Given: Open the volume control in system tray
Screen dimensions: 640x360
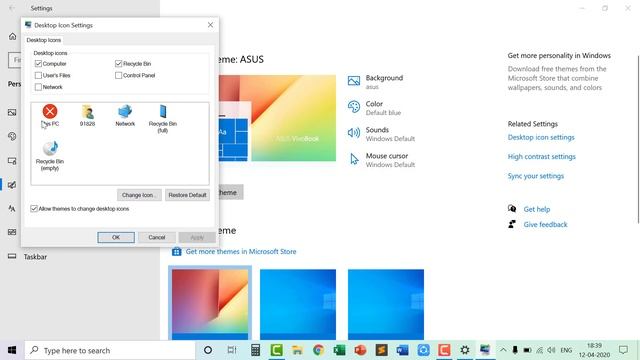Looking at the screenshot, I should coord(551,350).
